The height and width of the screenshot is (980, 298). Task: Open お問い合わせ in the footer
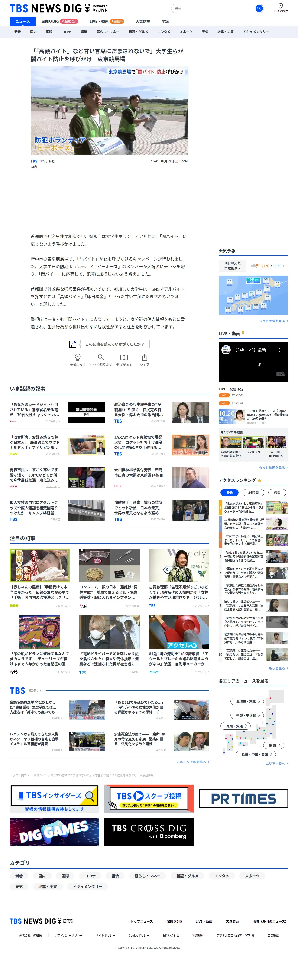click(x=171, y=935)
